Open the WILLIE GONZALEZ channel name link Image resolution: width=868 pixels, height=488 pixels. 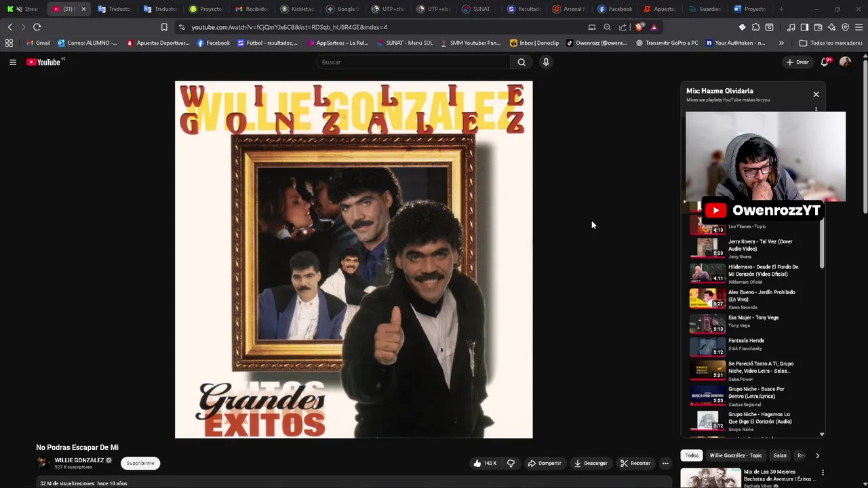coord(79,460)
